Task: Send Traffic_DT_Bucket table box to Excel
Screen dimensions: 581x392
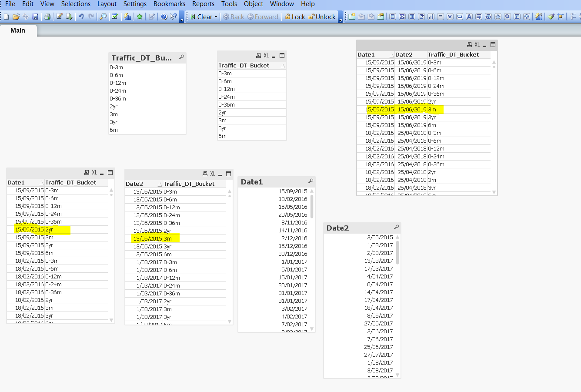Action: point(266,56)
